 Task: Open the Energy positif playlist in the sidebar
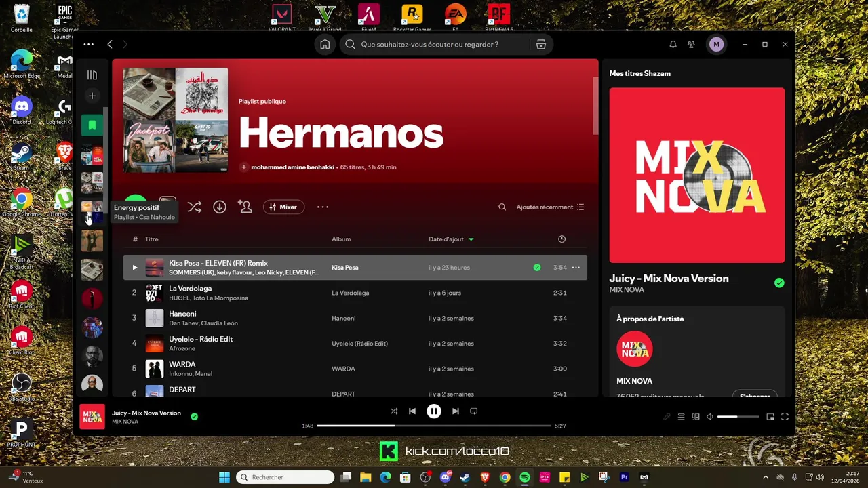pyautogui.click(x=92, y=211)
